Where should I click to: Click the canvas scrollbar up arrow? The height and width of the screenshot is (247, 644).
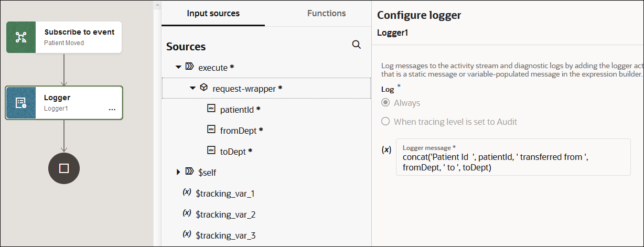(x=157, y=5)
